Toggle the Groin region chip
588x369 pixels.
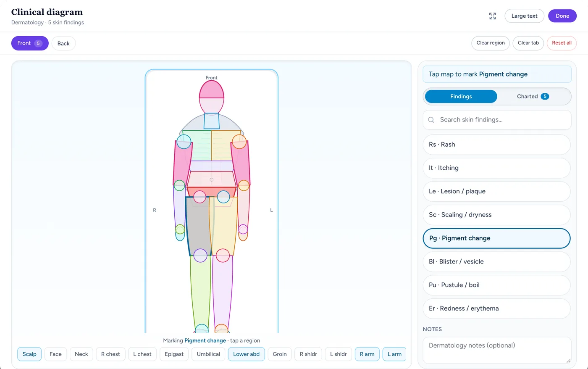tap(280, 354)
